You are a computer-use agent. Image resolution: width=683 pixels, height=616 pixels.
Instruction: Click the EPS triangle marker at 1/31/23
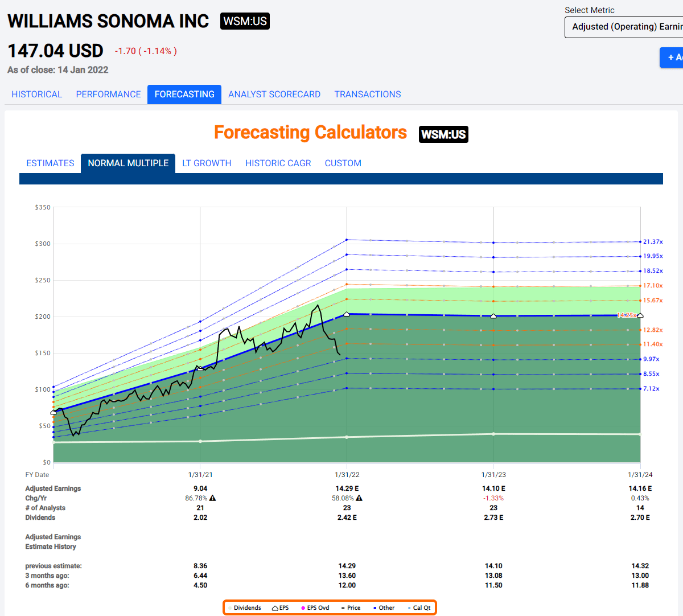coord(493,315)
